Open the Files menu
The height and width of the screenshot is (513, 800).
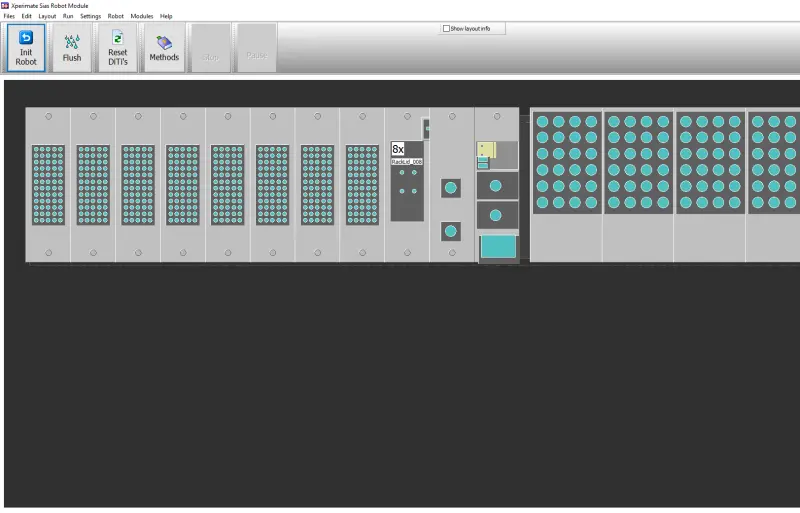click(x=9, y=16)
